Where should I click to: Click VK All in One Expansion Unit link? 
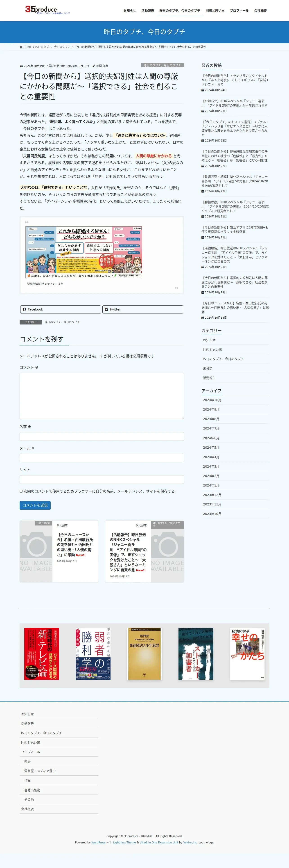pyautogui.click(x=159, y=842)
